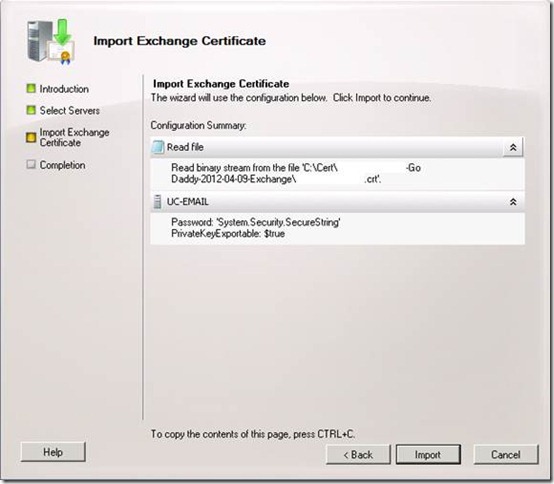Click the UC-EMAIL header label
The image size is (554, 484).
(188, 202)
